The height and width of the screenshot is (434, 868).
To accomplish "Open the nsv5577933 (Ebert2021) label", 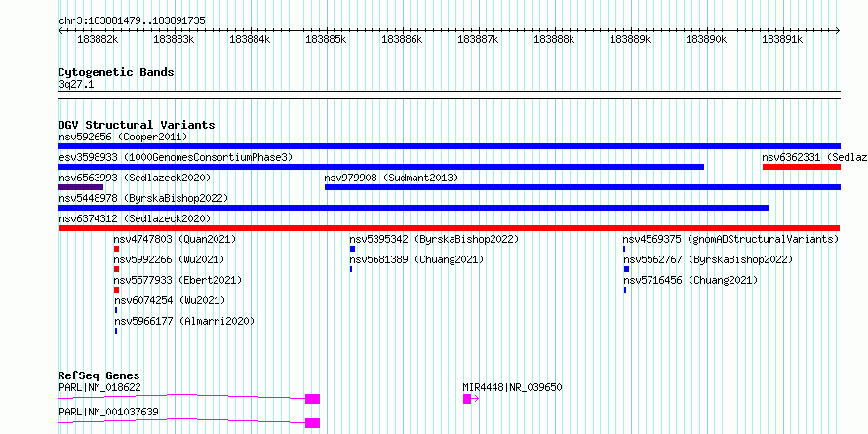I will click(x=178, y=280).
